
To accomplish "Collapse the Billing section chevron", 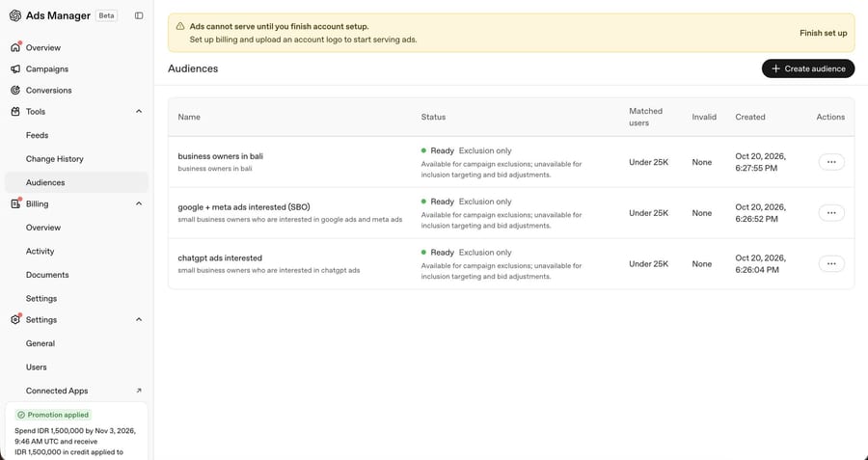I will pyautogui.click(x=138, y=203).
